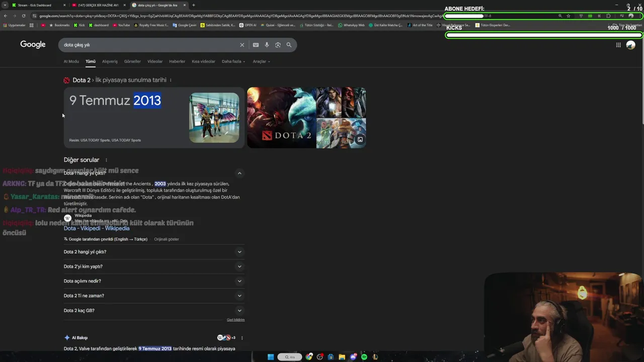The image size is (644, 362).
Task: Go back to the previous page
Action: click(6, 16)
